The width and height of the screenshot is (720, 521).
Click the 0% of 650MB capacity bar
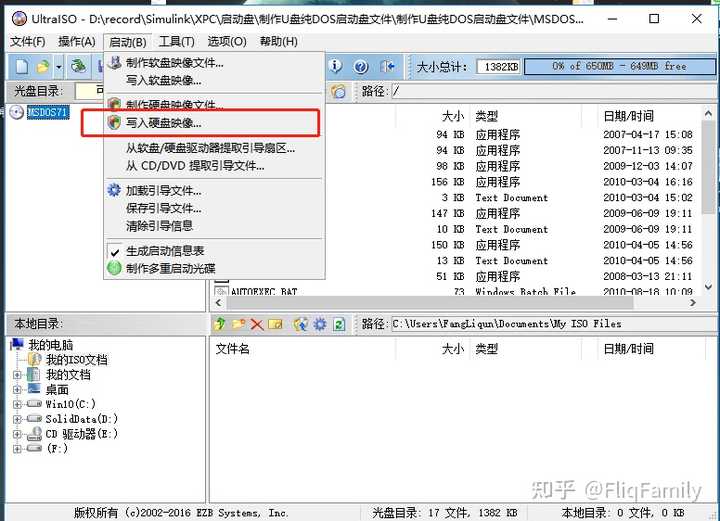pyautogui.click(x=619, y=67)
